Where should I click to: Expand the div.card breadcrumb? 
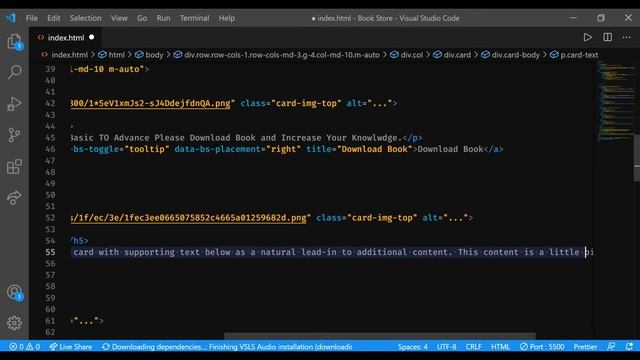point(452,55)
